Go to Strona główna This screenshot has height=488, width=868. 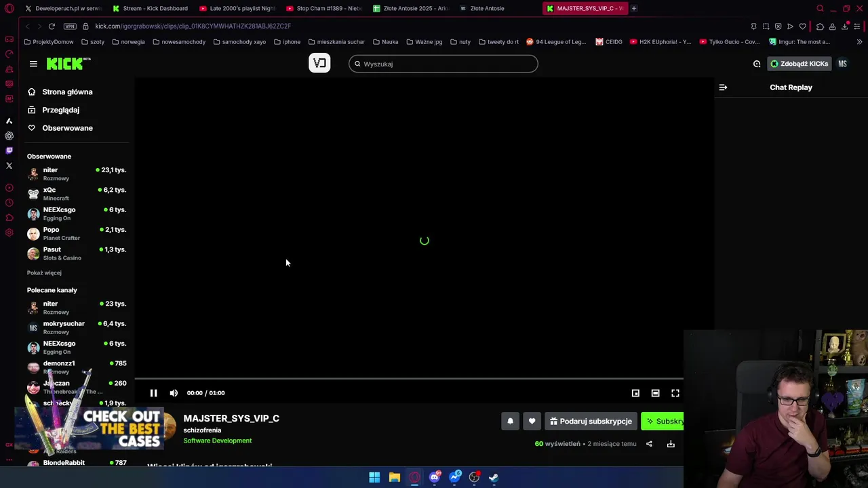coord(67,92)
